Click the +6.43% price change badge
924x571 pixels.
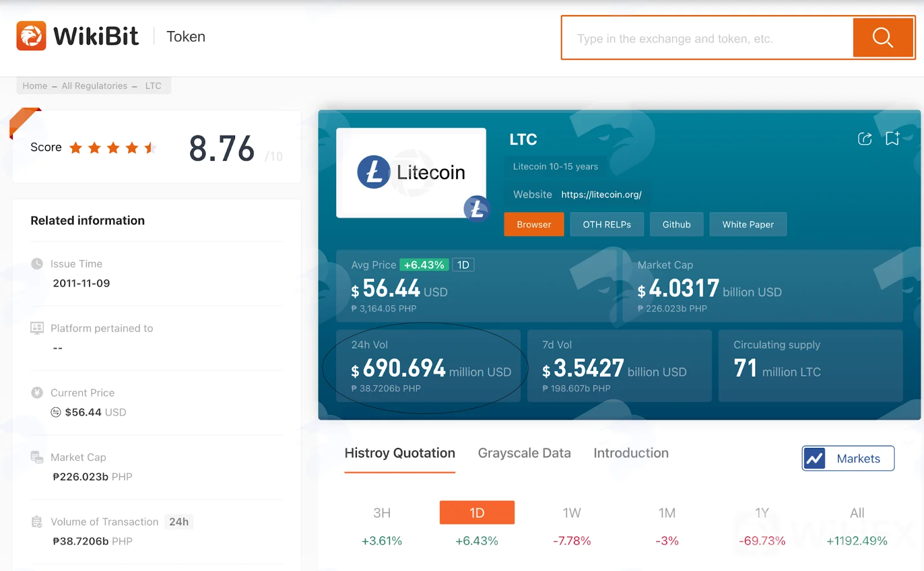click(424, 265)
